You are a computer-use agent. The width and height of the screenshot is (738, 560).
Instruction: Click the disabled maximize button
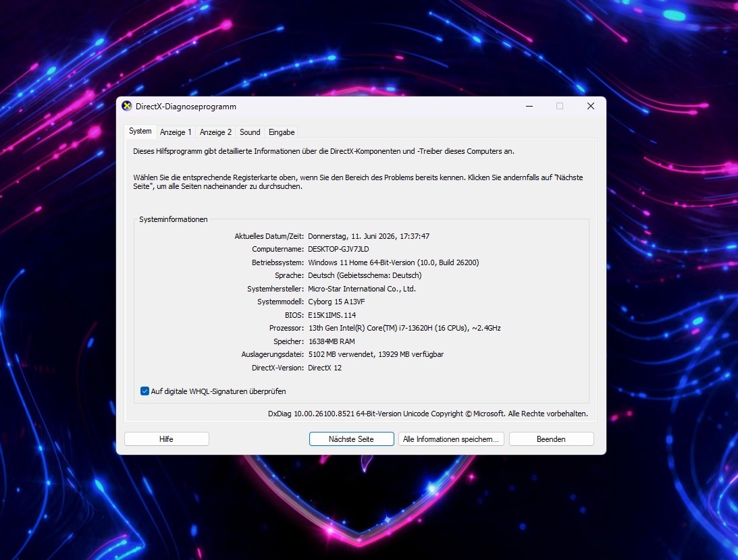[560, 106]
